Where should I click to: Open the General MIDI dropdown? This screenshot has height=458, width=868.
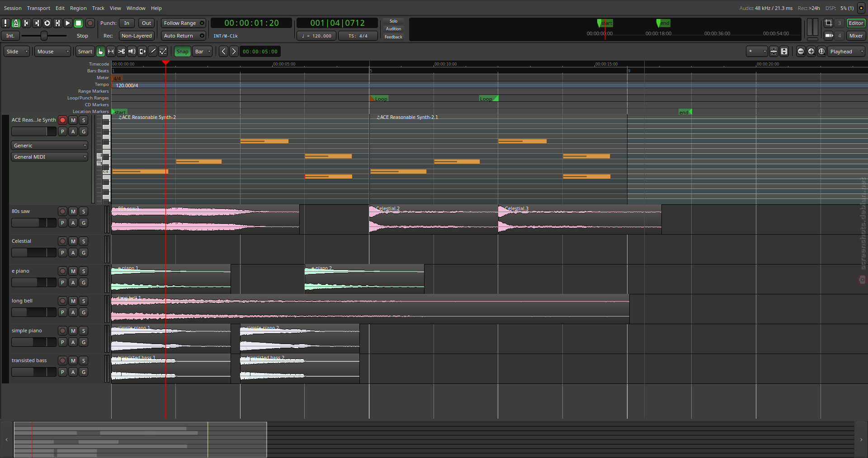[49, 157]
